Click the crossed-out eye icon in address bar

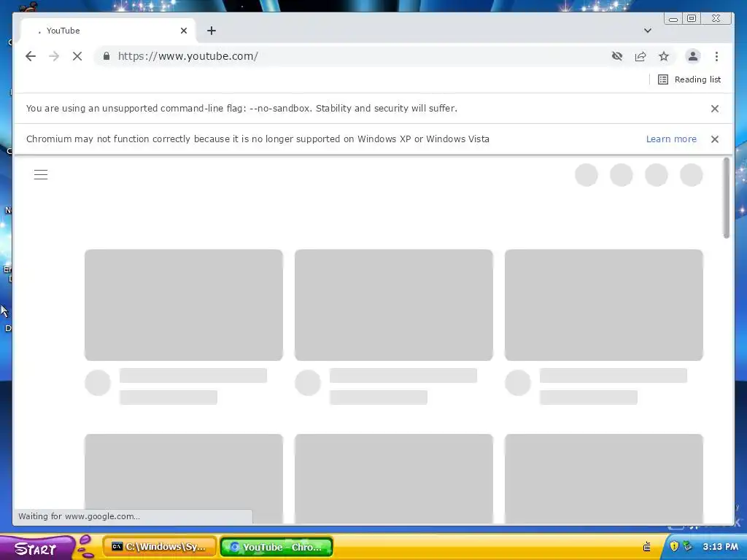coord(617,56)
